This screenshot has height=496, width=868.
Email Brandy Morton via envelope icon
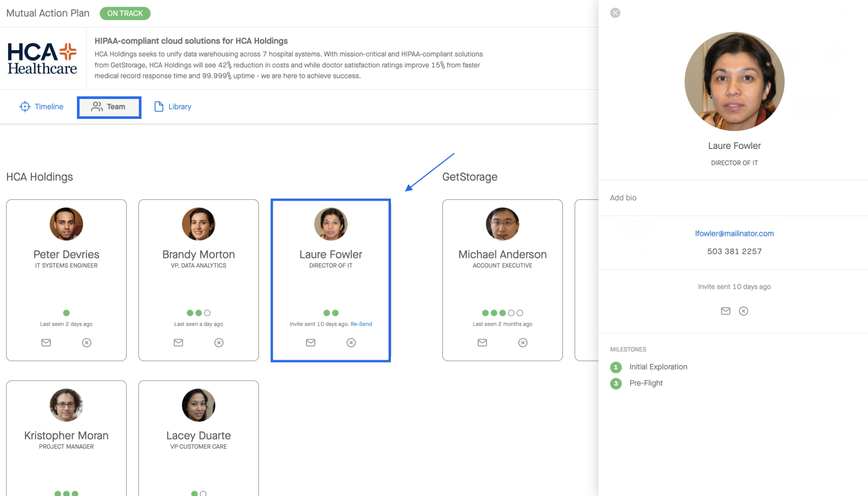coord(178,342)
